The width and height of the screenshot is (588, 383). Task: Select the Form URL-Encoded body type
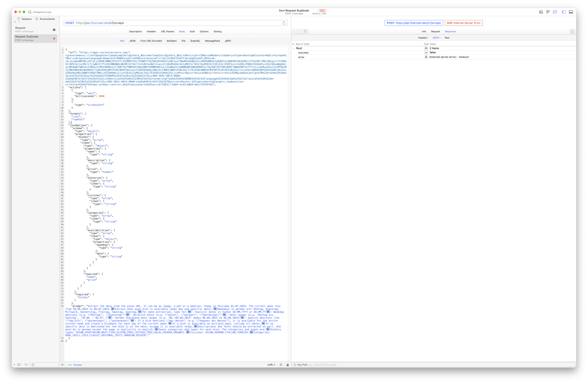click(151, 41)
